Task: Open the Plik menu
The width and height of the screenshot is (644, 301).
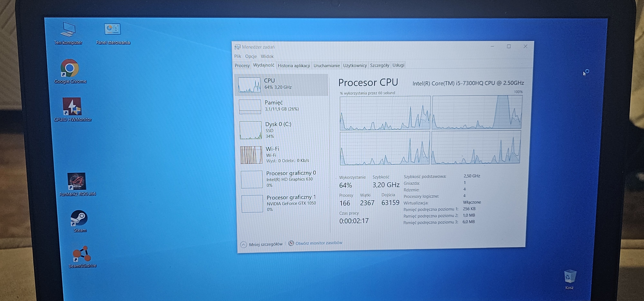Action: pos(237,56)
